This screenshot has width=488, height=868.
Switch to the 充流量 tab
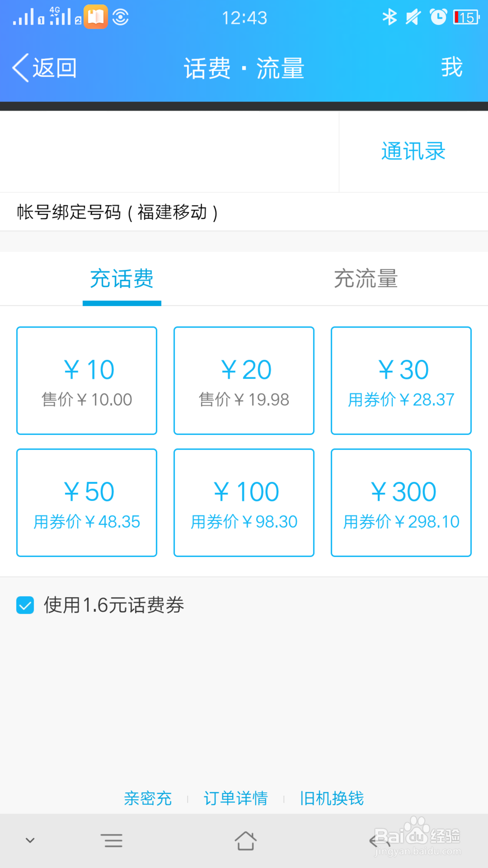(366, 279)
